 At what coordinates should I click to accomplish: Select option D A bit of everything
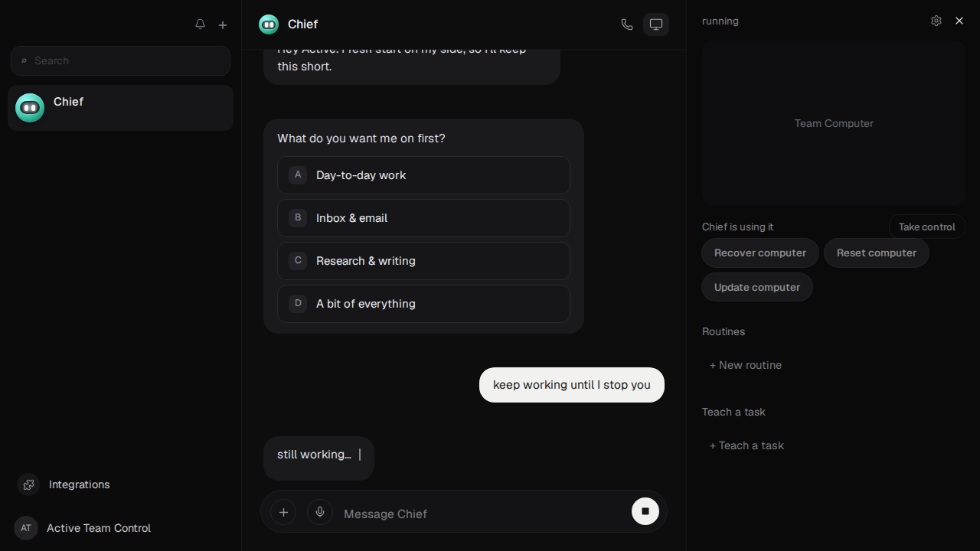423,304
